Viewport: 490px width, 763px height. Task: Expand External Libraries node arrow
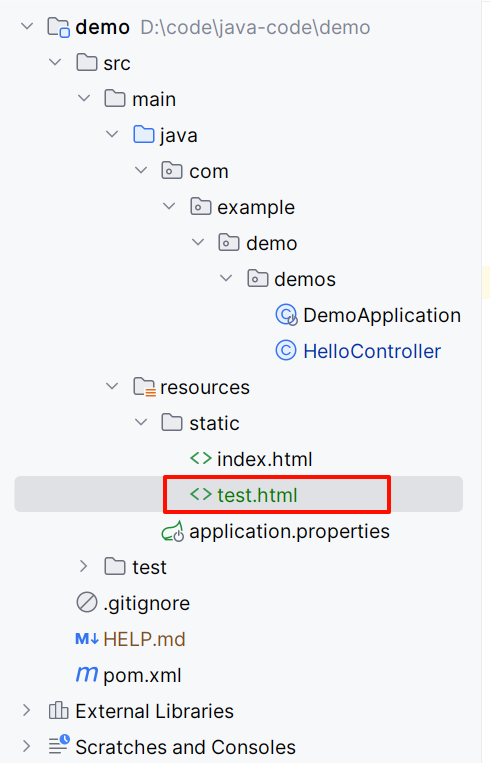point(27,710)
